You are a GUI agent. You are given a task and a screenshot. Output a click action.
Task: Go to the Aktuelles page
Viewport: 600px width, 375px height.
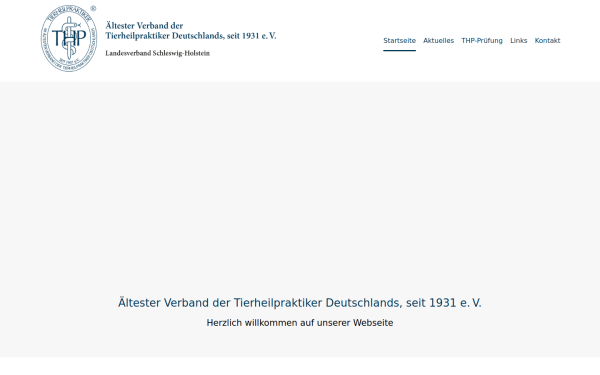pos(439,41)
